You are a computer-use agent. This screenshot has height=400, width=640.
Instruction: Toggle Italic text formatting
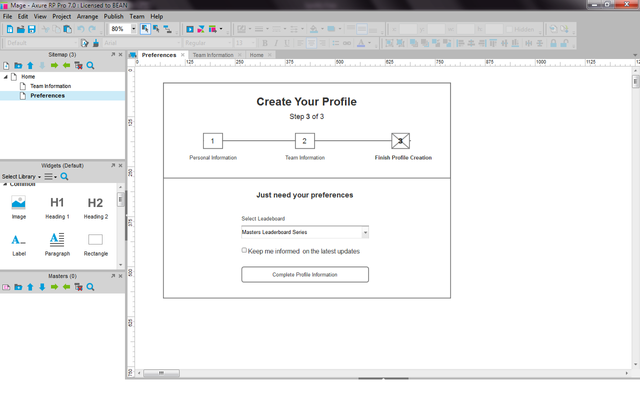click(x=276, y=43)
